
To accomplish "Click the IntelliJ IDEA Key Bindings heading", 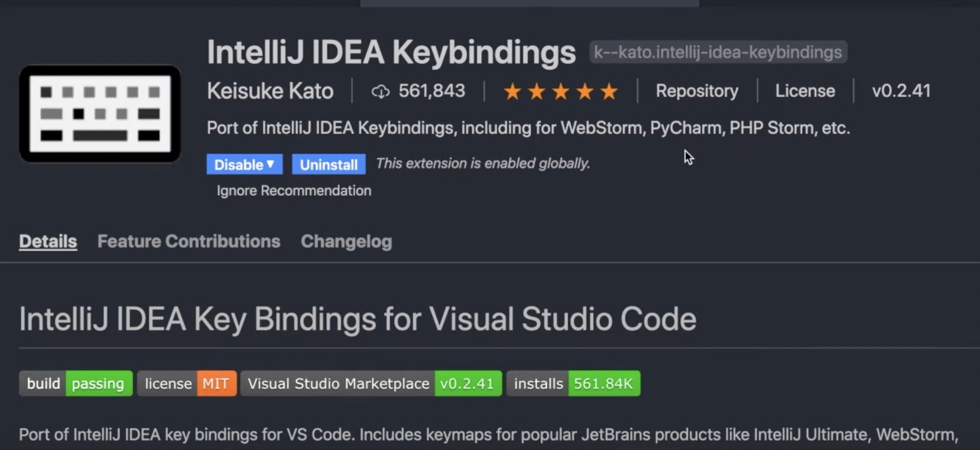I will [357, 319].
